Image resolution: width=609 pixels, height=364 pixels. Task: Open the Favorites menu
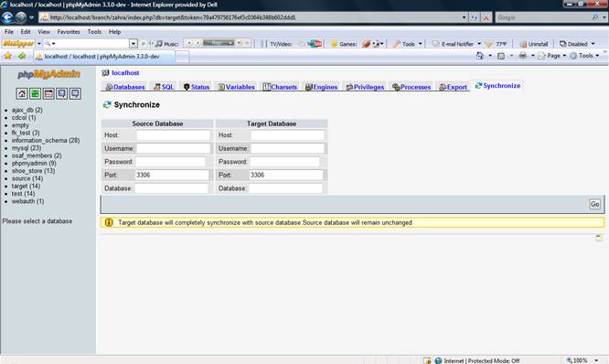point(69,32)
